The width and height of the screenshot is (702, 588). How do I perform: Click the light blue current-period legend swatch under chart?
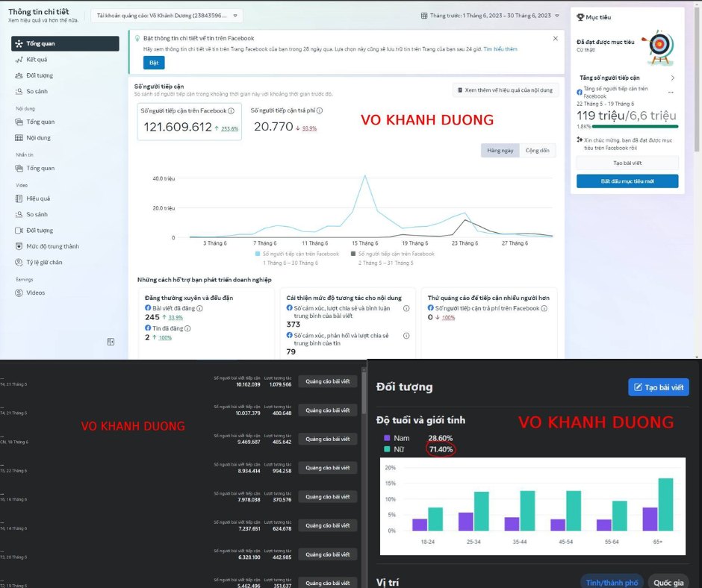pos(258,254)
